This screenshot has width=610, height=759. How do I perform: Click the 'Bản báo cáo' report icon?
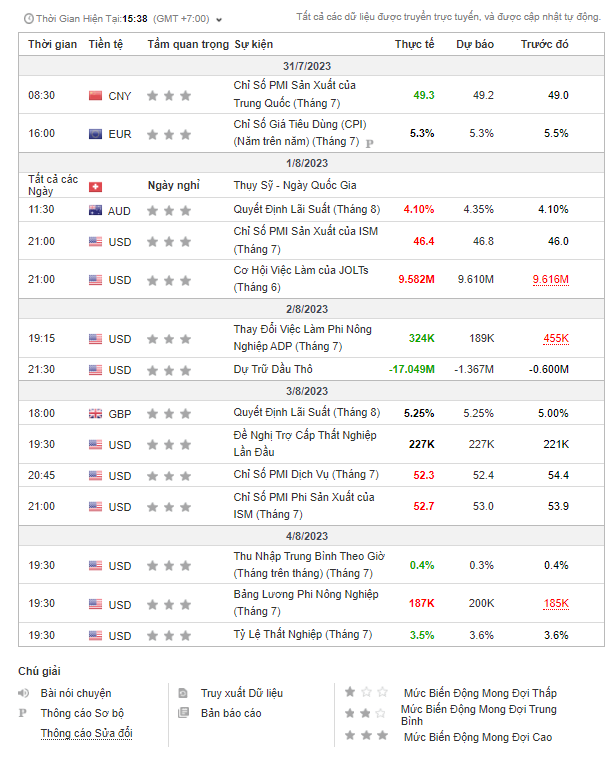[183, 713]
